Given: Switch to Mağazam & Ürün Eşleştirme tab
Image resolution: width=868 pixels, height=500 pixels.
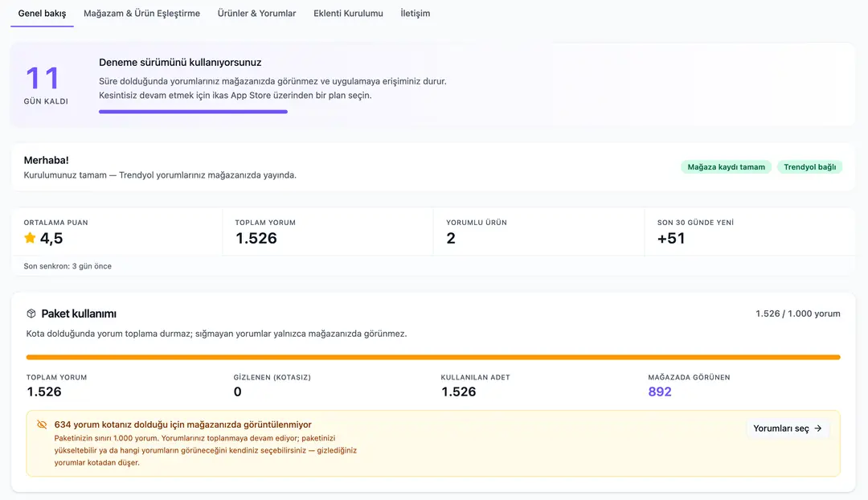Looking at the screenshot, I should (141, 14).
